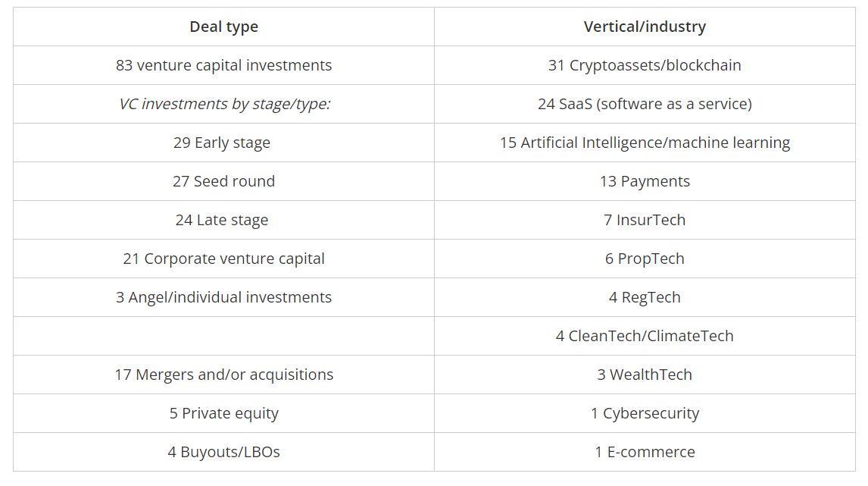Click the '24 SaaS (software as a service)' cell

click(x=645, y=104)
